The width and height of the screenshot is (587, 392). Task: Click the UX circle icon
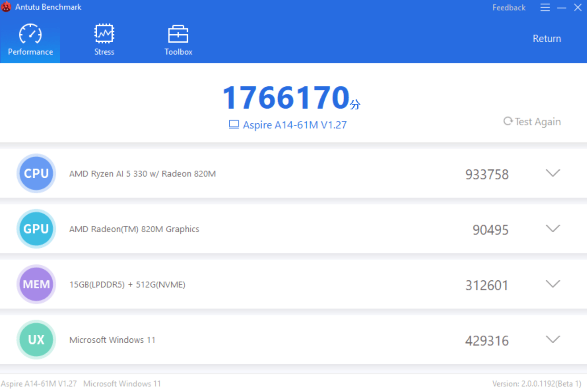tap(36, 340)
